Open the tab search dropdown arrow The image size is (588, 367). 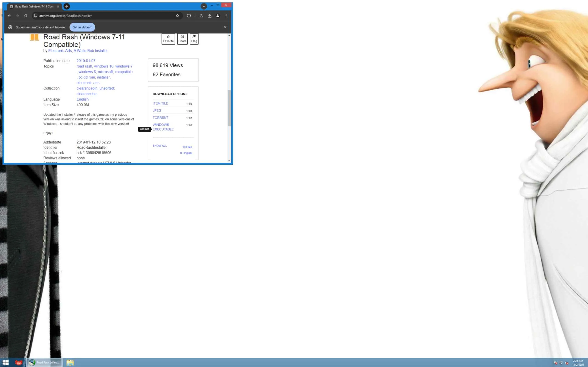204,6
